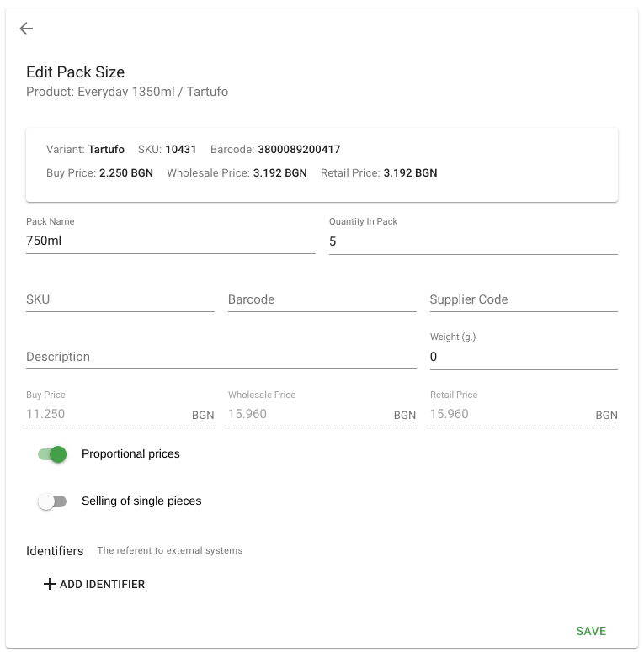Click the summary Buy Price 2.250 BGN
The image size is (644, 652).
coord(126,173)
